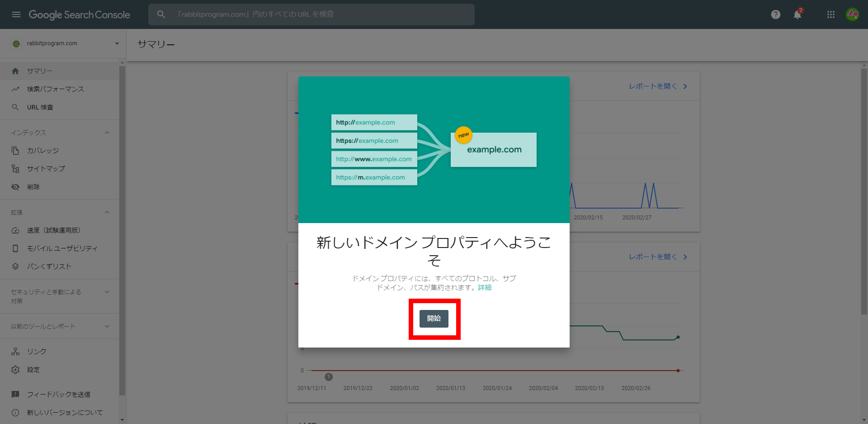This screenshot has width=868, height=424.
Task: Collapse the インデックス section
Action: [x=107, y=133]
